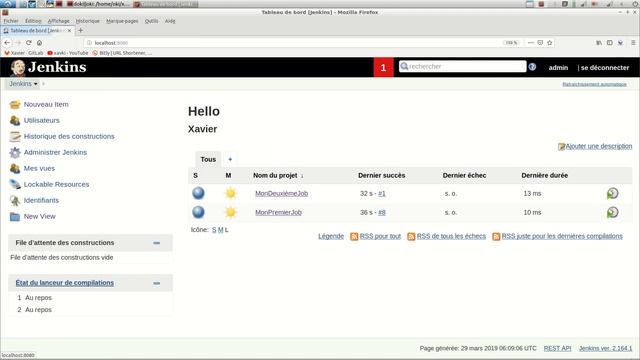
Task: Collapse État du lanceur de compilations panel
Action: [156, 283]
